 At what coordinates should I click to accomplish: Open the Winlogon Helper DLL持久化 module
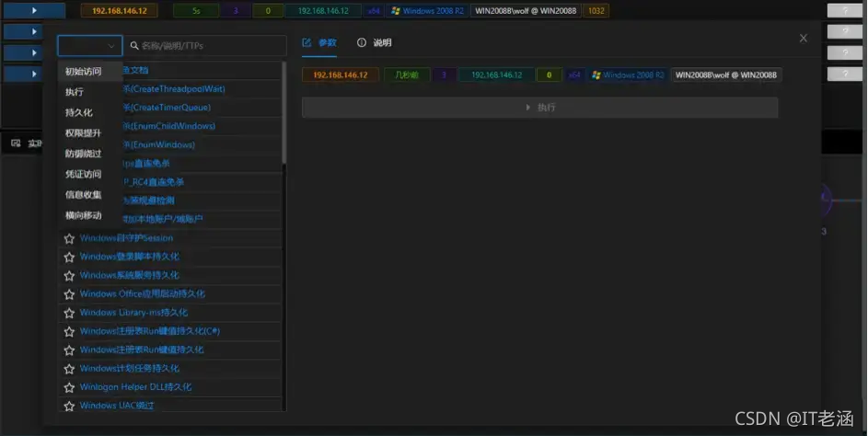135,387
